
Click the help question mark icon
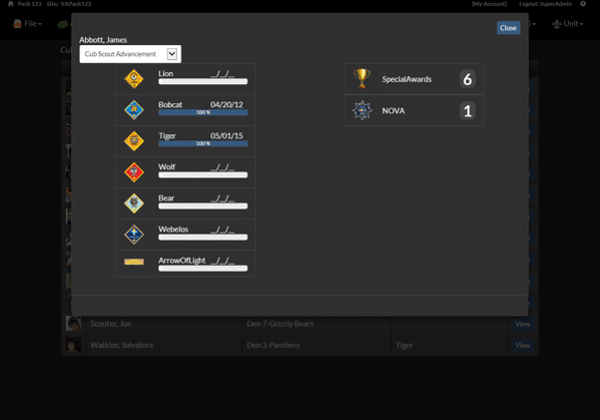point(583,4)
